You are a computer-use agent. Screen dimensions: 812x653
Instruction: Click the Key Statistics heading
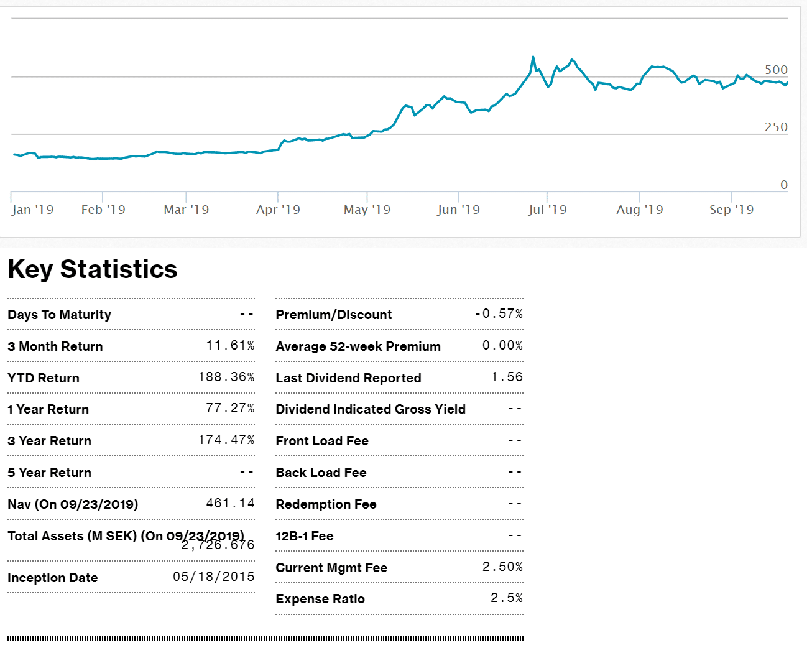pos(93,269)
